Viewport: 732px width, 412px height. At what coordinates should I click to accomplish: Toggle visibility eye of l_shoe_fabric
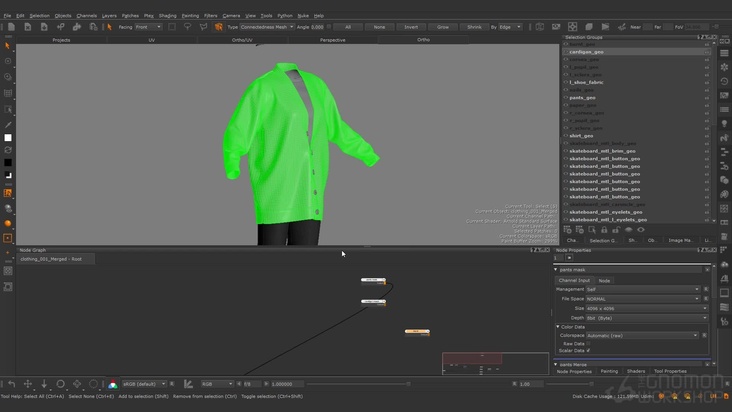tap(566, 82)
